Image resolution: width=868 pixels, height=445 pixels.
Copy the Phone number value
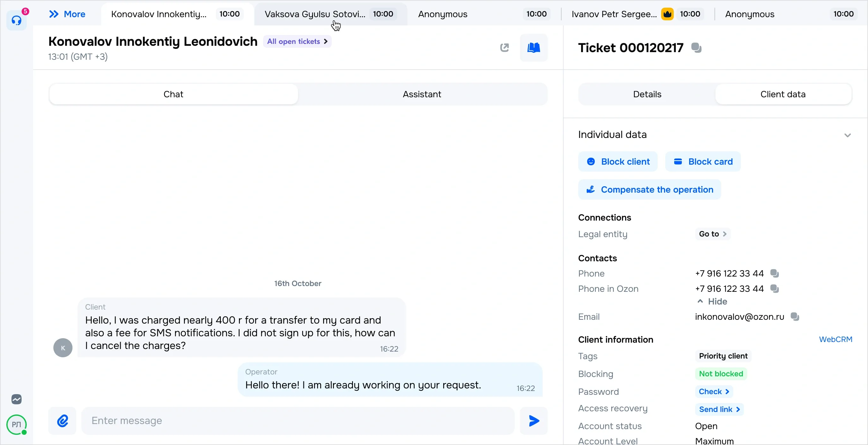click(774, 273)
